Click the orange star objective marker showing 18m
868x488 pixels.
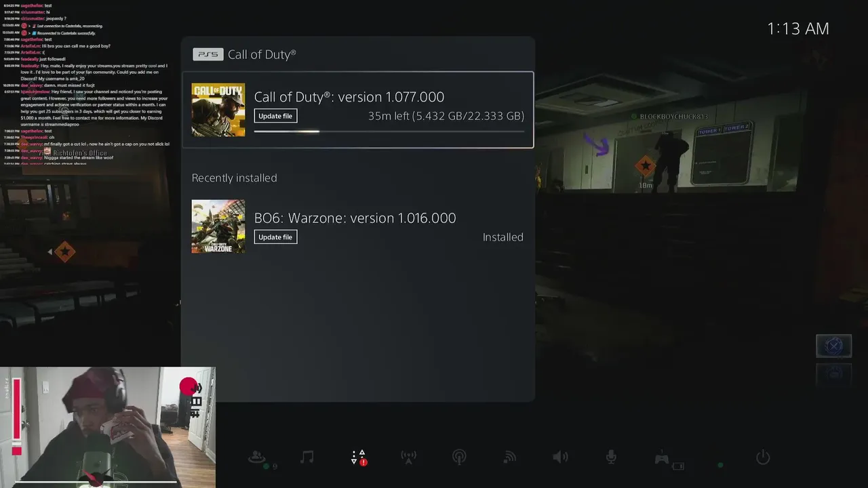tap(645, 165)
